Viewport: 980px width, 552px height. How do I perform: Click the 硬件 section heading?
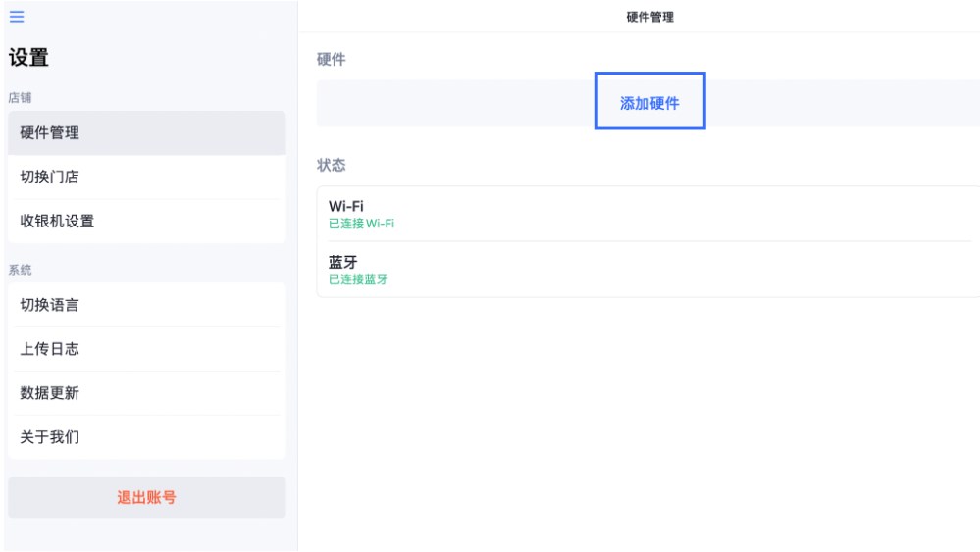(332, 60)
